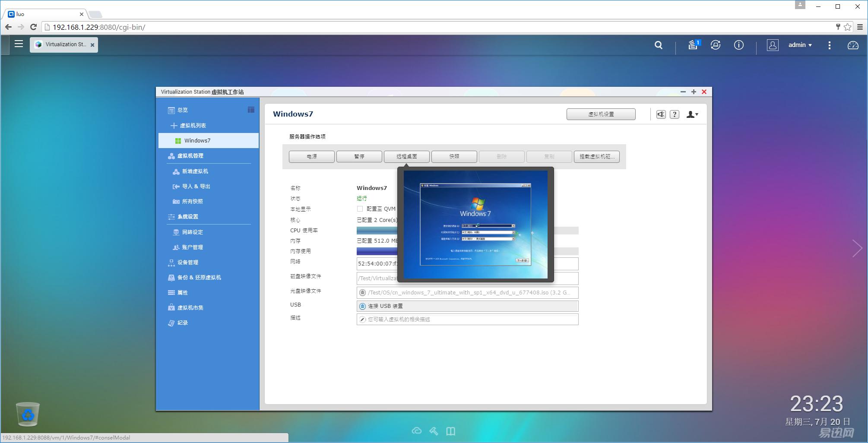Open the user icon dropdown in VM panel

pyautogui.click(x=692, y=114)
